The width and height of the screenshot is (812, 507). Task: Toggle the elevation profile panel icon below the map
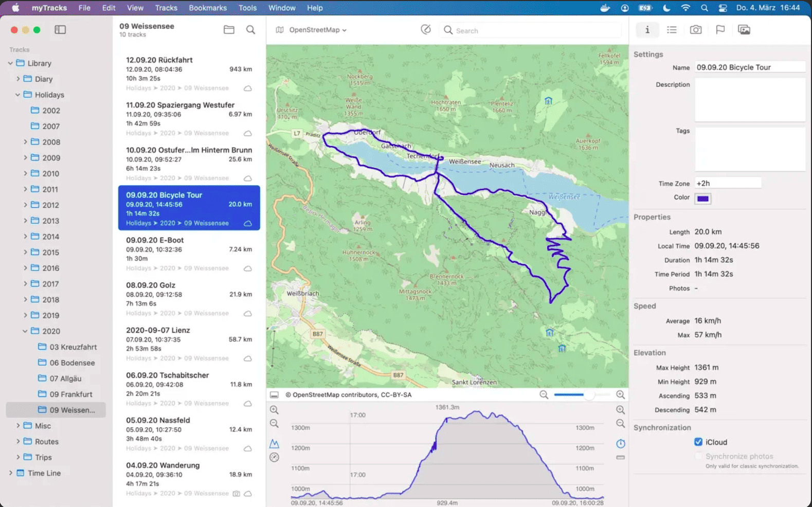click(274, 395)
